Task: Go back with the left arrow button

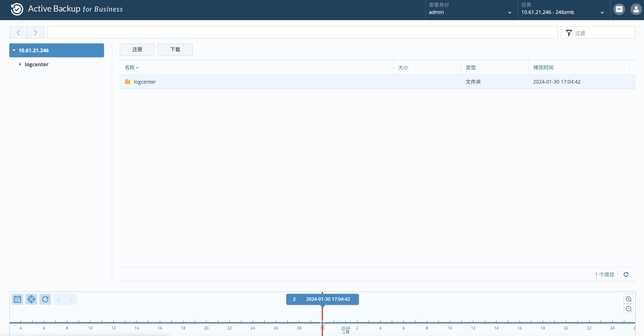Action: pyautogui.click(x=18, y=32)
